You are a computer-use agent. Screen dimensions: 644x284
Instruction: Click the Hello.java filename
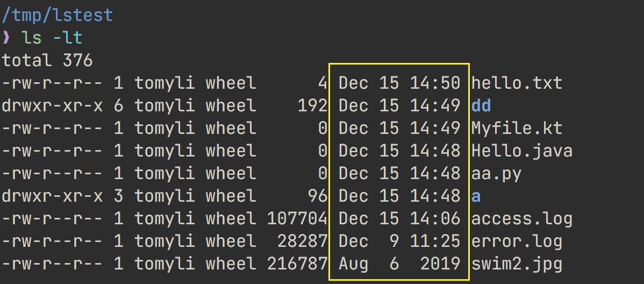pos(522,151)
